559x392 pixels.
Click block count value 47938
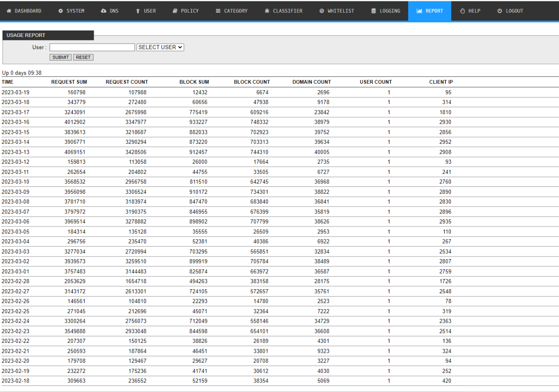pyautogui.click(x=261, y=102)
